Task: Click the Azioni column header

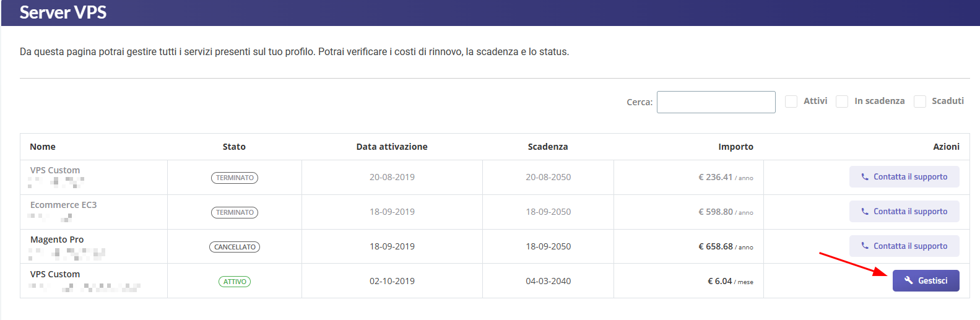Action: pyautogui.click(x=946, y=147)
